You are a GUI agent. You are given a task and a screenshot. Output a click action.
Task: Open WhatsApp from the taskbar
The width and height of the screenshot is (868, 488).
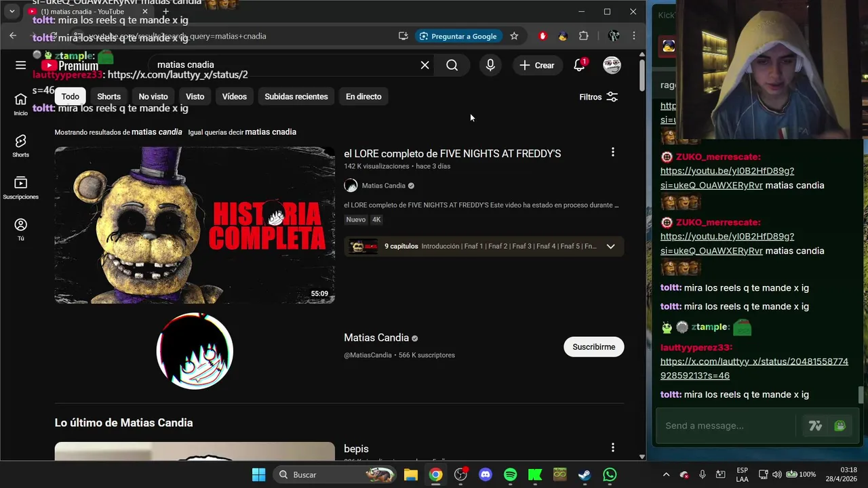pos(610,474)
